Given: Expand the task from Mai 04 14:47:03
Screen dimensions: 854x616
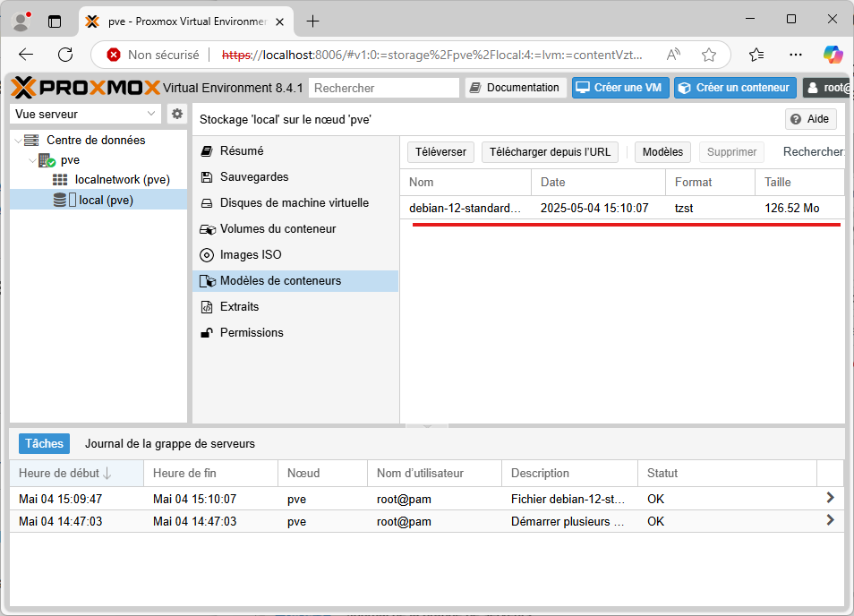Looking at the screenshot, I should click(830, 520).
